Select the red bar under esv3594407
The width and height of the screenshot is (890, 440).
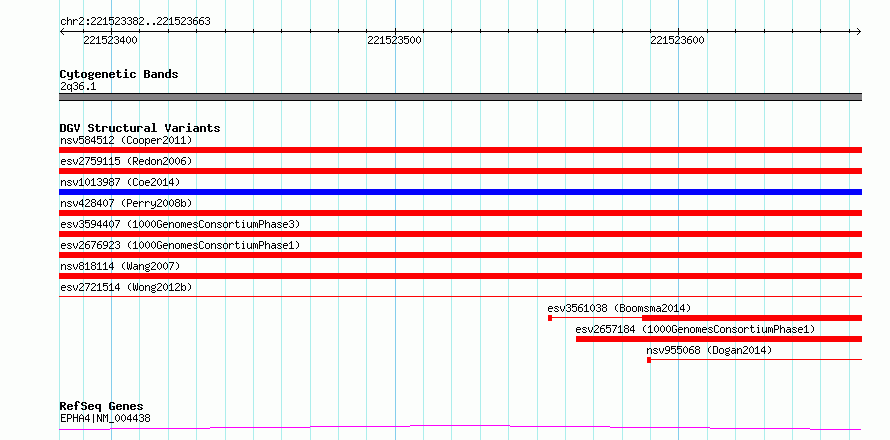pyautogui.click(x=460, y=234)
